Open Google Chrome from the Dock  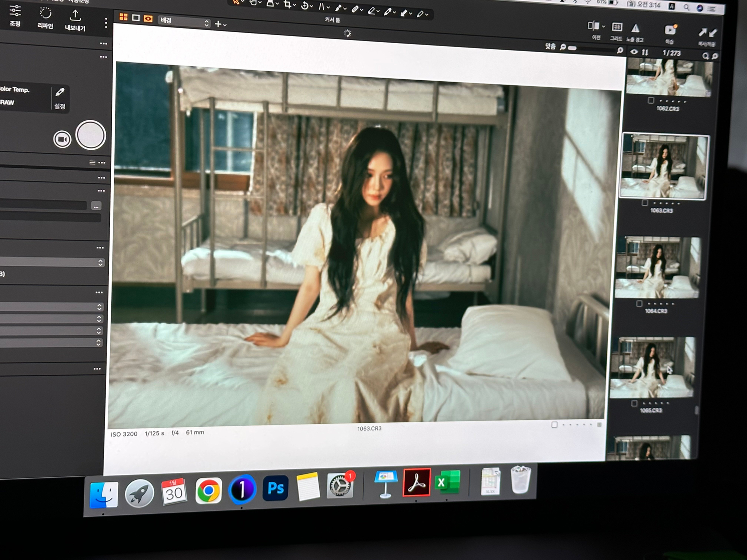[208, 491]
